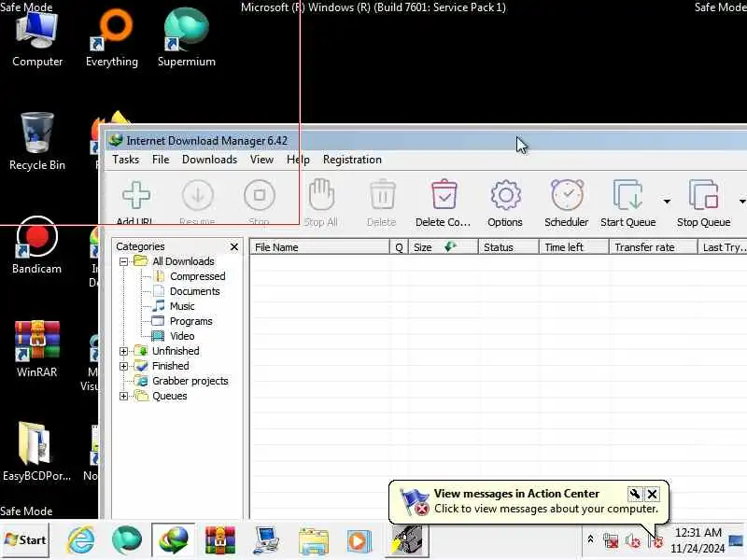This screenshot has width=747, height=560.
Task: Select the Supermium desktop shortcut
Action: tap(187, 38)
